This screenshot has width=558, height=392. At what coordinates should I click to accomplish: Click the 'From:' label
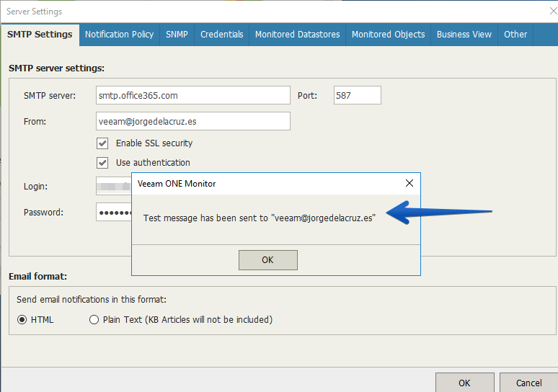(35, 122)
